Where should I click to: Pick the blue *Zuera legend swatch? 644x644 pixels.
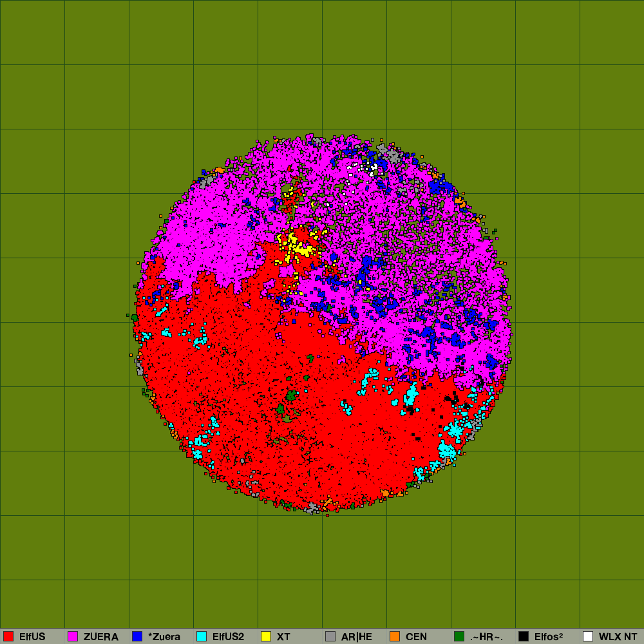(137, 636)
